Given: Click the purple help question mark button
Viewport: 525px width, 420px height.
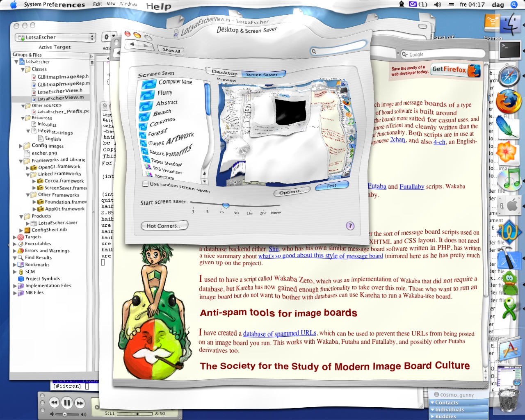Looking at the screenshot, I should click(x=350, y=226).
